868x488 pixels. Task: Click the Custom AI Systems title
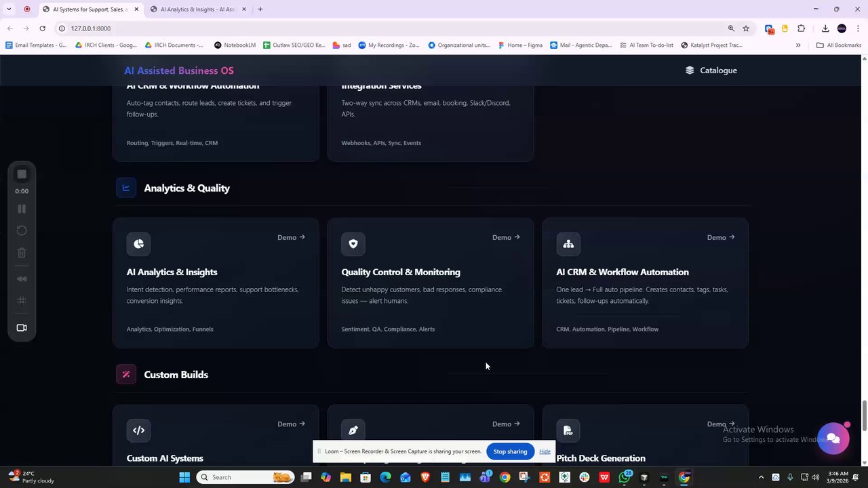pyautogui.click(x=165, y=458)
